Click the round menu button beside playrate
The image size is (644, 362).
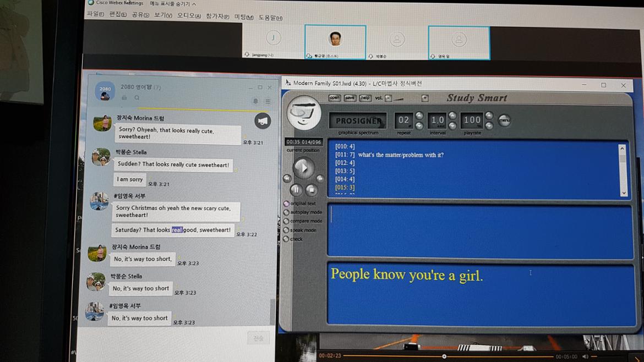(x=504, y=120)
